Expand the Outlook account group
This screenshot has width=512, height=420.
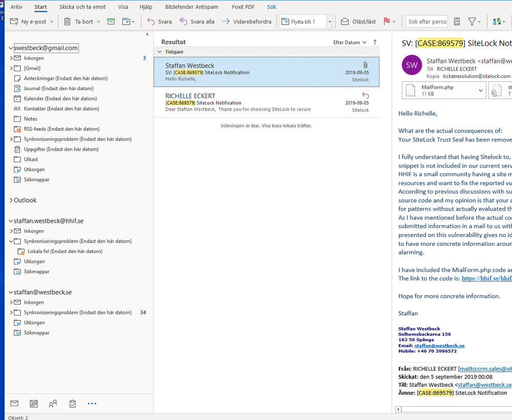coord(11,200)
